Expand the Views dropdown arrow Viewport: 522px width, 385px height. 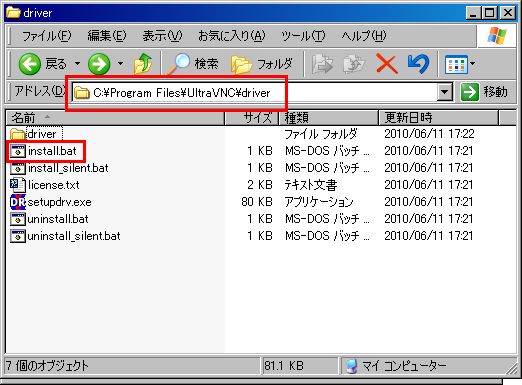(x=473, y=63)
